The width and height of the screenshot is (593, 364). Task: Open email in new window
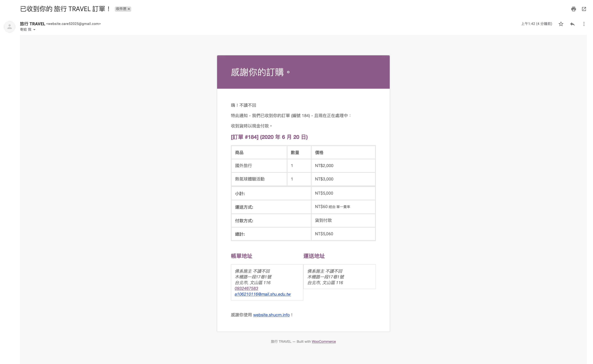coord(584,9)
